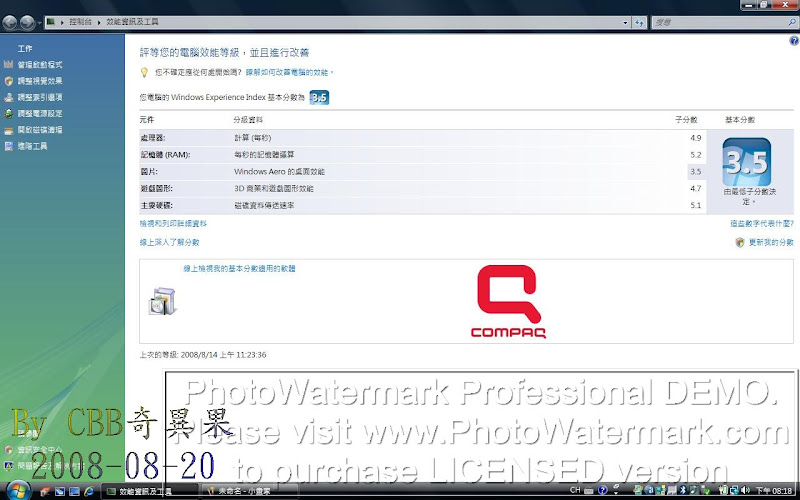Open 檢視和列印詳細資料 link
This screenshot has width=800, height=500.
pos(173,223)
